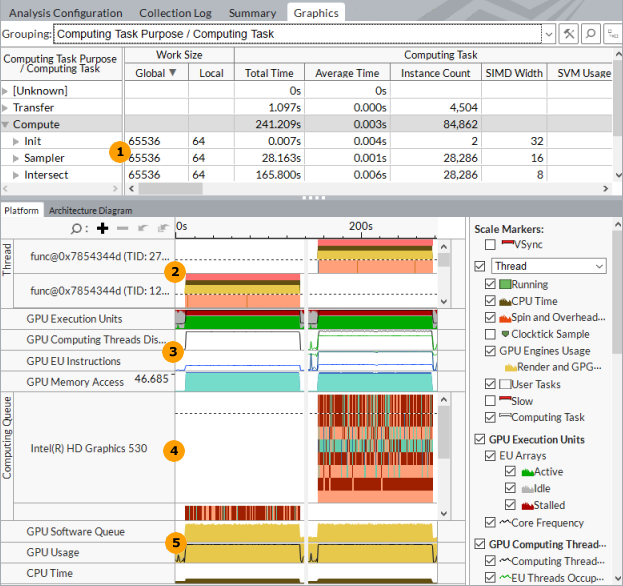Click the Total Time column header
623x586 pixels.
tap(269, 73)
